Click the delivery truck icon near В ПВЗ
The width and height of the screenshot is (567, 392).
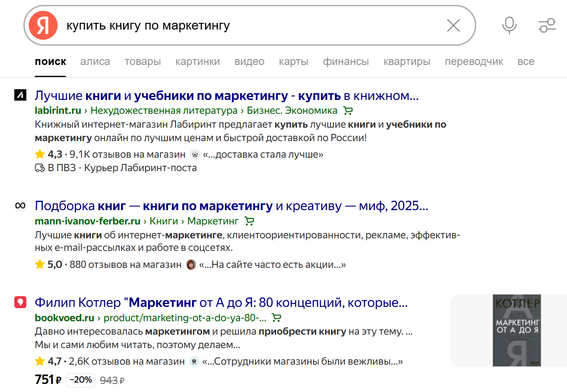click(x=40, y=168)
